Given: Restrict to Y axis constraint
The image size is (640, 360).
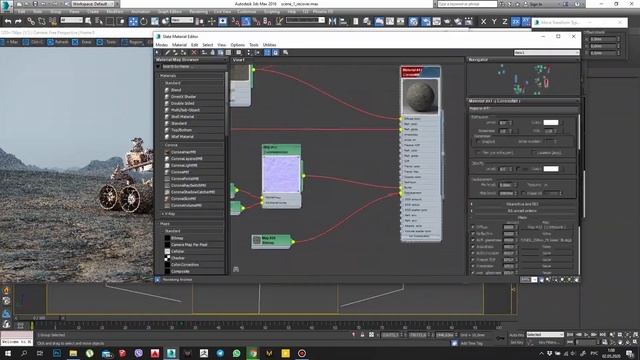Looking at the screenshot, I should 494,21.
